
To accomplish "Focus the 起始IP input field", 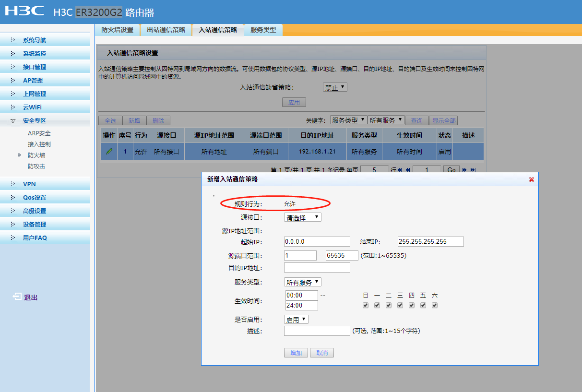I will (x=317, y=241).
